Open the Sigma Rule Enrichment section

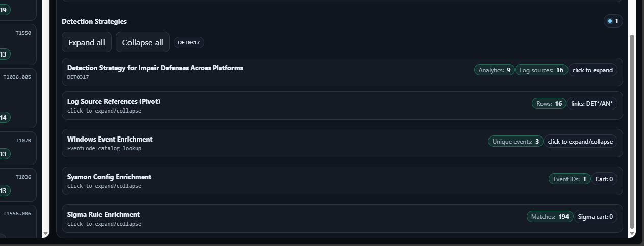pyautogui.click(x=104, y=215)
